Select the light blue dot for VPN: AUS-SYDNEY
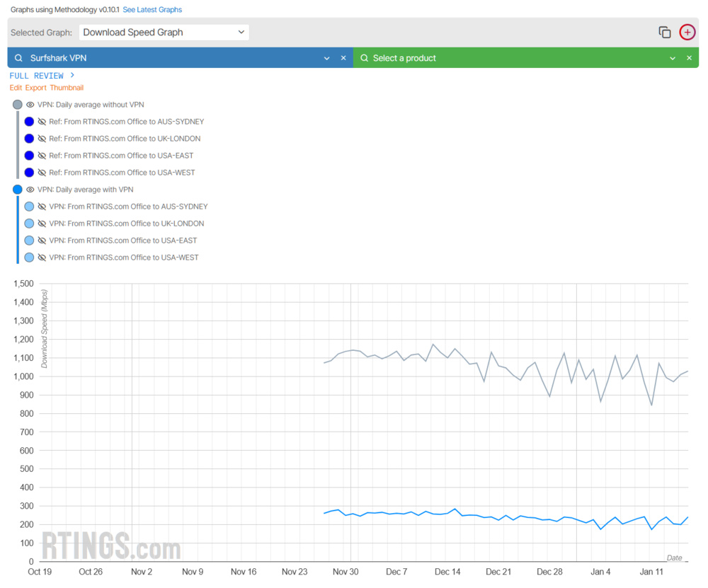This screenshot has height=588, width=708. (x=29, y=206)
